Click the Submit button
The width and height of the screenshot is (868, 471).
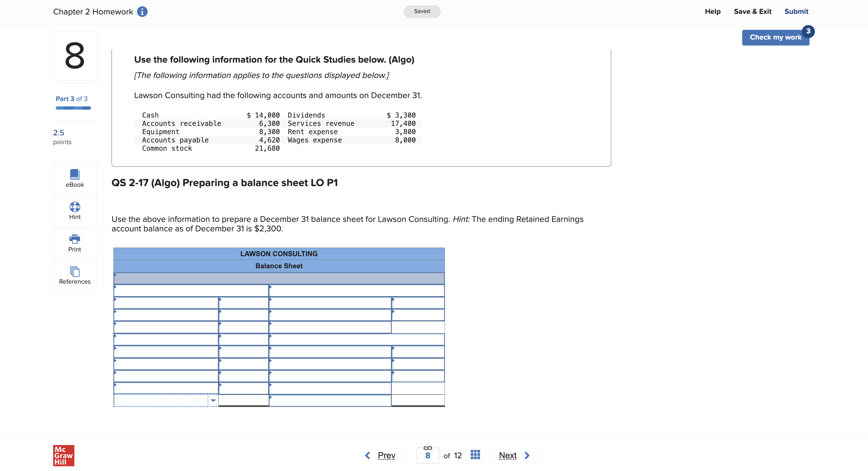796,11
